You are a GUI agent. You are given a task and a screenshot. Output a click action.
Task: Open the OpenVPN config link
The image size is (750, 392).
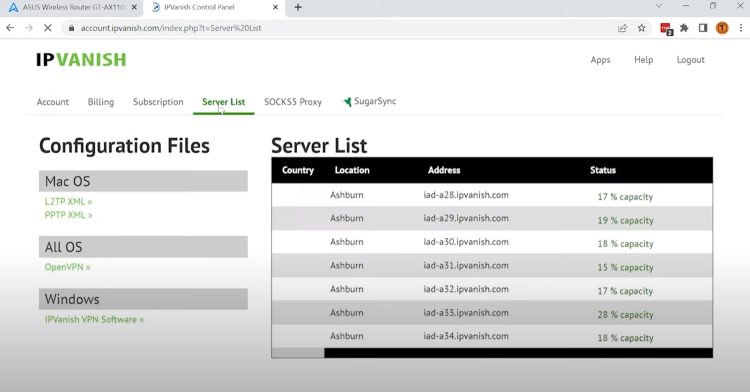(x=67, y=267)
